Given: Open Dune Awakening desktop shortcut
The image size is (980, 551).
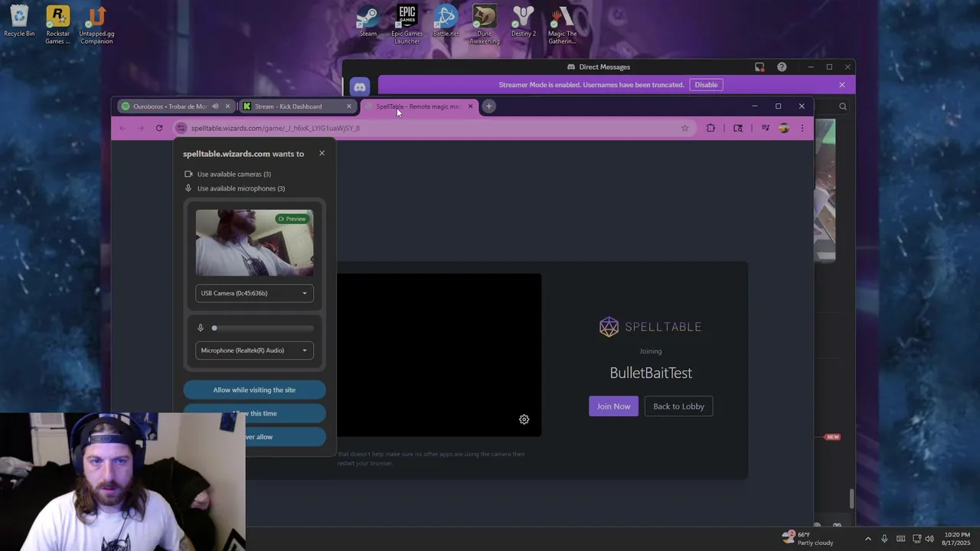Looking at the screenshot, I should 485,25.
